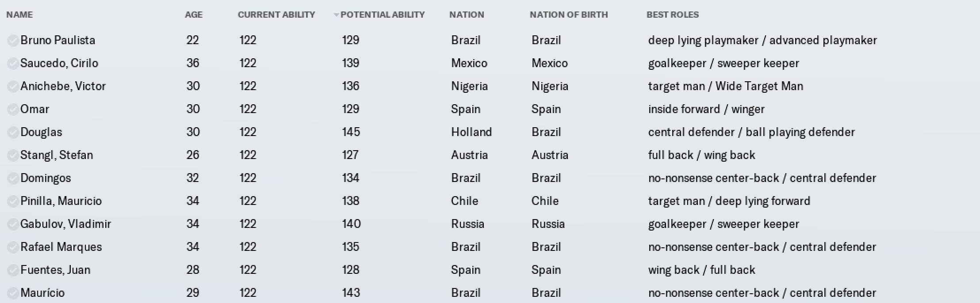Click the check icon next to Pinilla, Mauricio
Screen dimensions: 980x303
coord(13,201)
